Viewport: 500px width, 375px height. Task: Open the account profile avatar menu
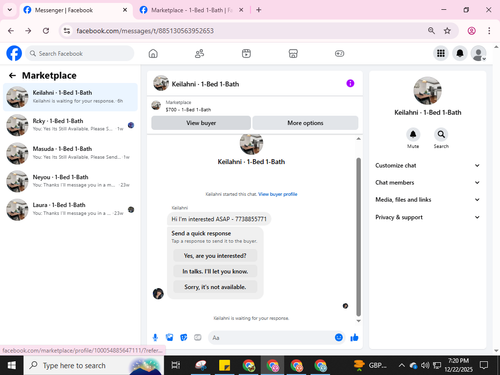tap(478, 53)
